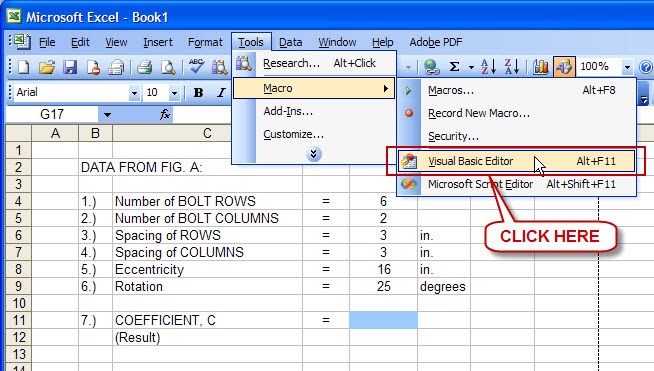
Task: Select Microsoft Script Editor
Action: [x=516, y=184]
